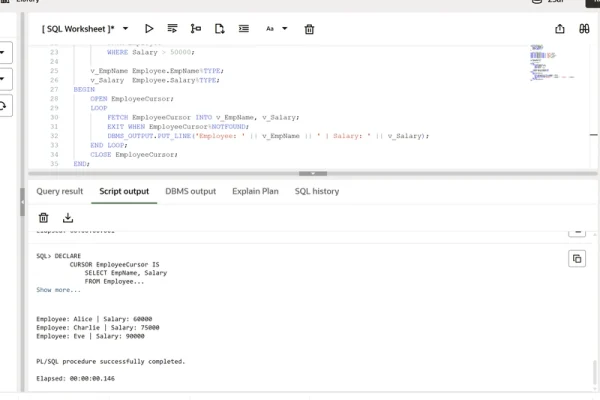The width and height of the screenshot is (600, 400).
Task: Click the Run Script toolbar icon
Action: 172,29
